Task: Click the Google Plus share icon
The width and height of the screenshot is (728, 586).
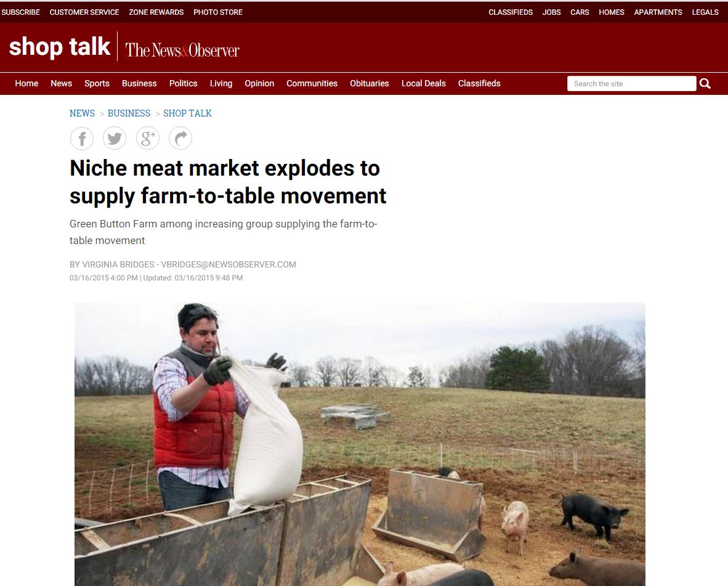Action: (x=148, y=139)
